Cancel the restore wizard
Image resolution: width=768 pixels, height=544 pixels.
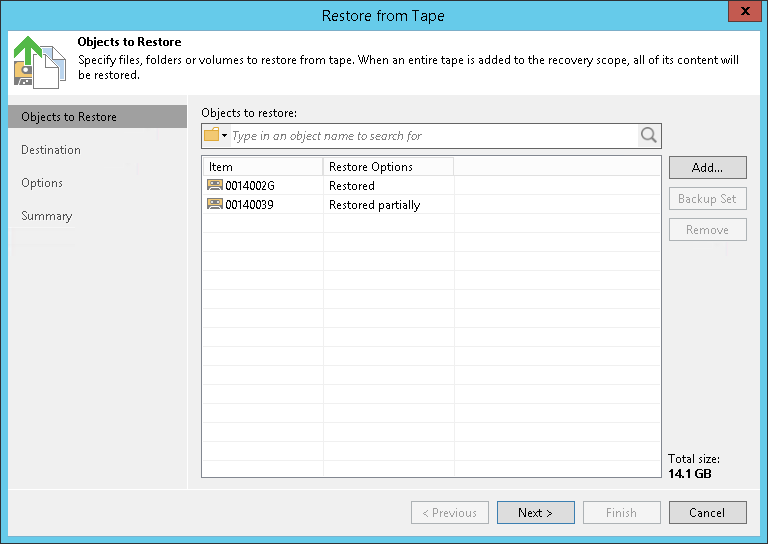tap(708, 513)
